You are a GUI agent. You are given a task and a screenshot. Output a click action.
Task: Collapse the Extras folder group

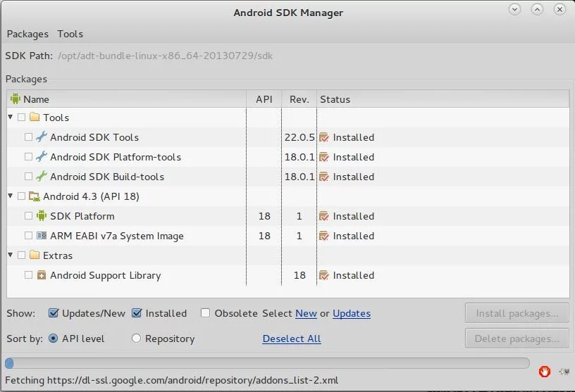[11, 255]
